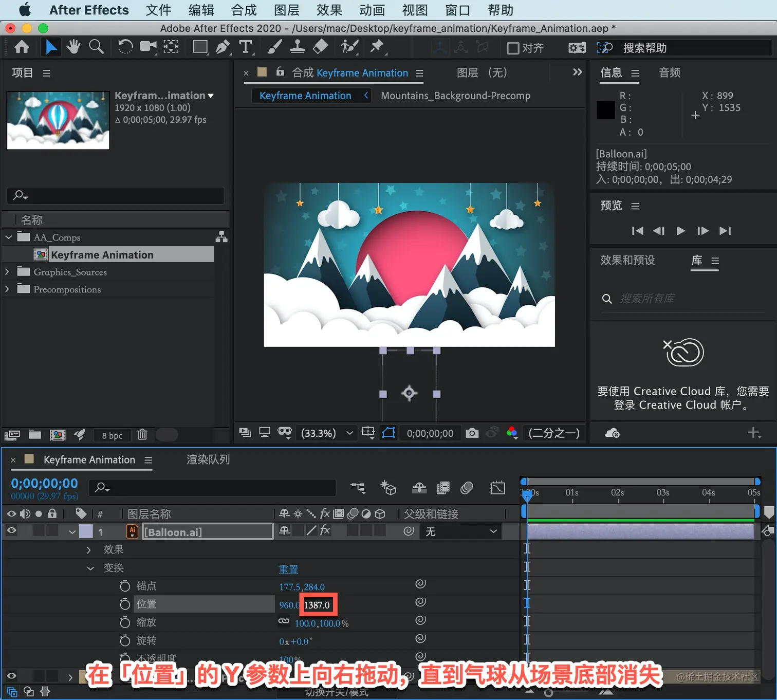The height and width of the screenshot is (700, 777).
Task: Select the Clone Stamp tool
Action: tap(297, 47)
